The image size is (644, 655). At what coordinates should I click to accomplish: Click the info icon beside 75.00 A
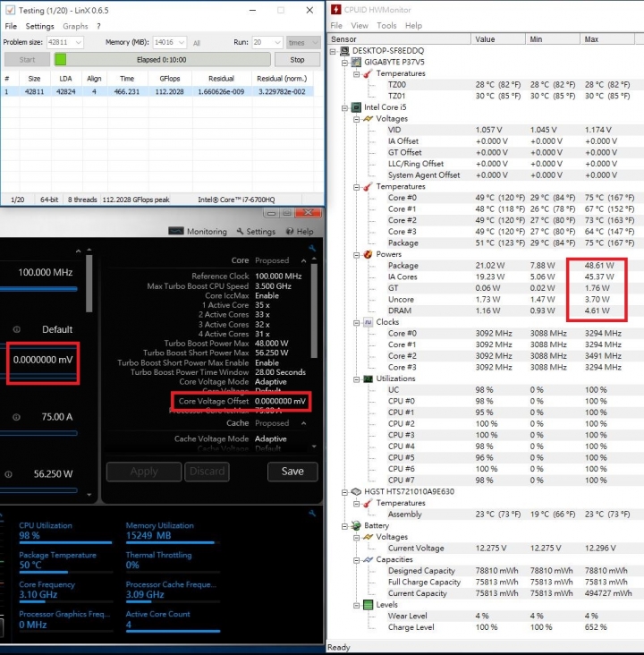[x=16, y=417]
